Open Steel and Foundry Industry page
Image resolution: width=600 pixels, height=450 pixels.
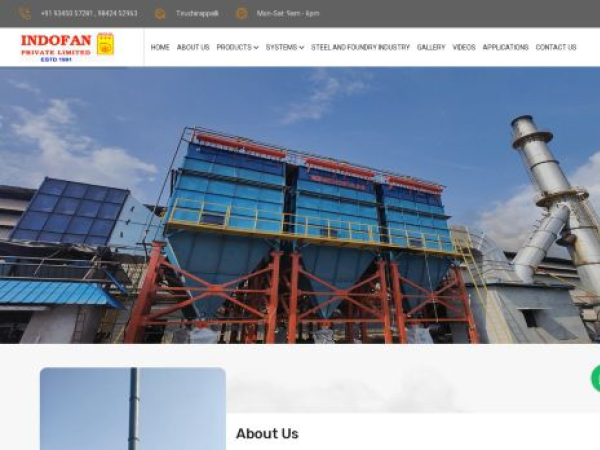tap(360, 47)
